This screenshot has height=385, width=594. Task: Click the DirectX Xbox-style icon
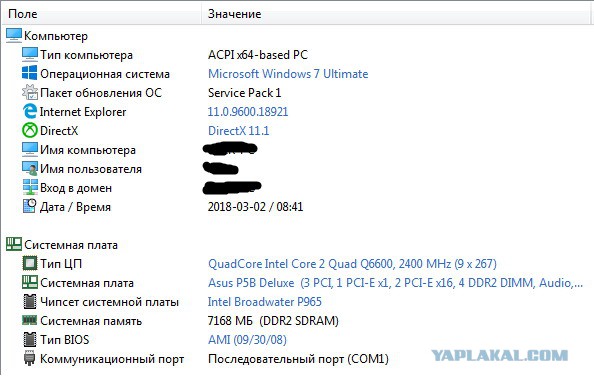point(30,130)
